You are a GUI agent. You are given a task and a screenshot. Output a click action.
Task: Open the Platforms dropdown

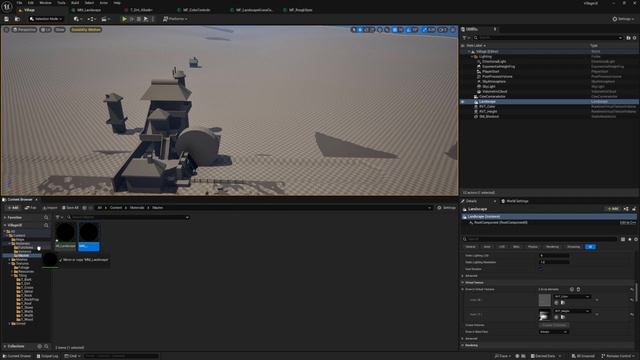[175, 19]
